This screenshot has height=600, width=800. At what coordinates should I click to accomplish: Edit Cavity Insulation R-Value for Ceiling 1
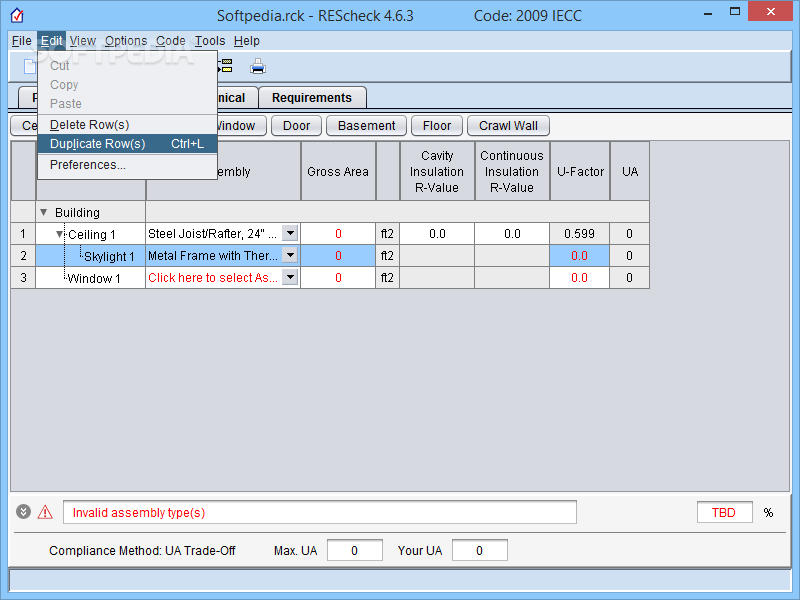click(437, 234)
